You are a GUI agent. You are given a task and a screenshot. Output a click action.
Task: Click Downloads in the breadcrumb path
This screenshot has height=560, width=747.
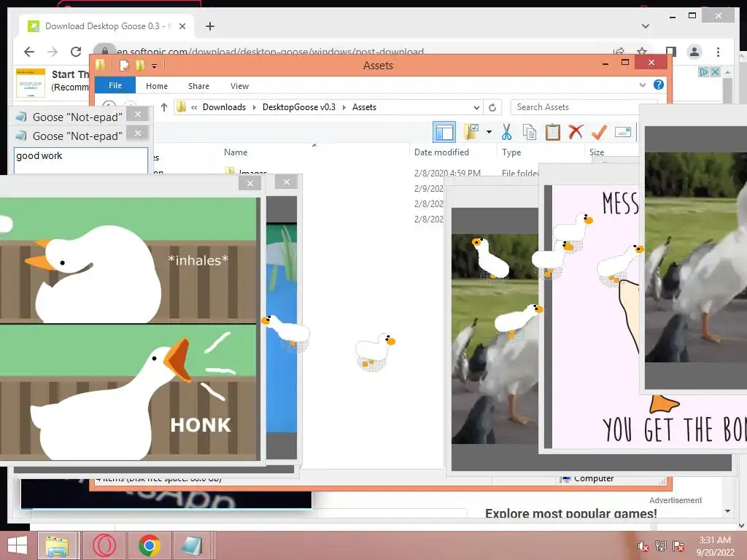[224, 107]
